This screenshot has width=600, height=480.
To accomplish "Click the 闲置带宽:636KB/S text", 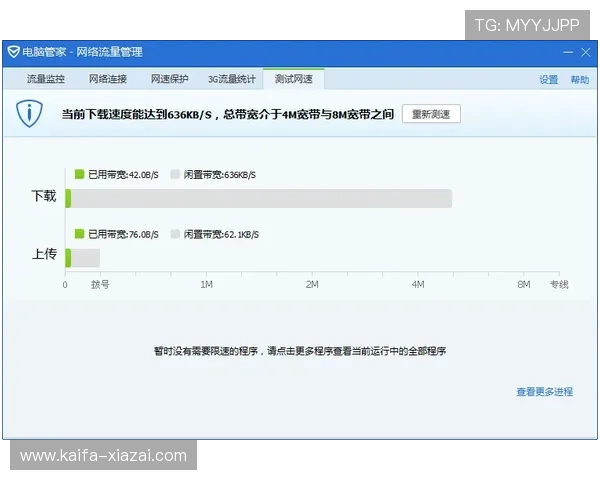I will click(220, 175).
